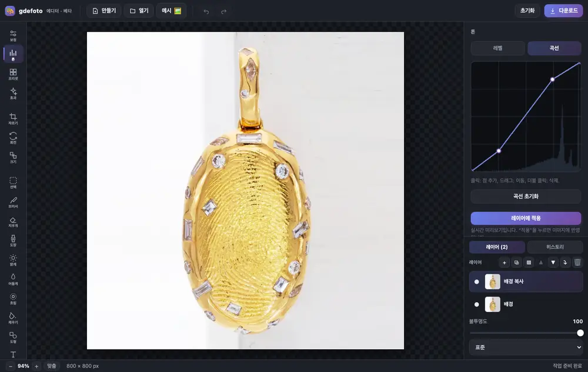Click the upper curve control point
Image resolution: width=588 pixels, height=372 pixels.
[552, 79]
